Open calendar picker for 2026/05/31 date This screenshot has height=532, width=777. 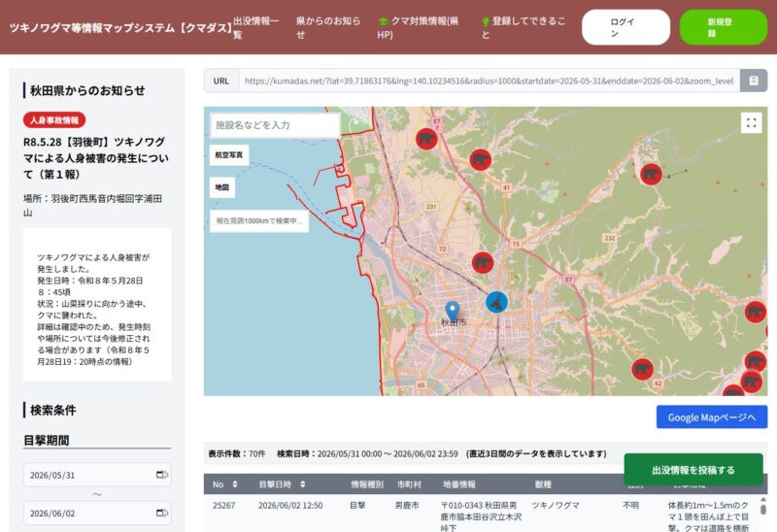click(x=161, y=475)
